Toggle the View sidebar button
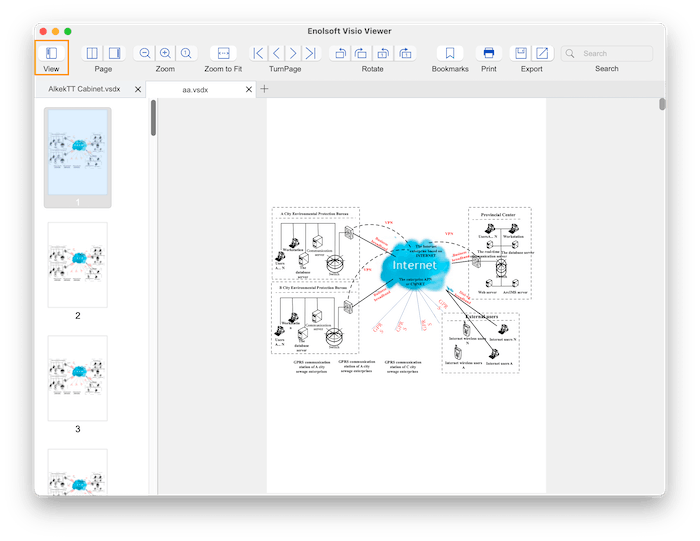Screen dimensions: 700x541 click(x=51, y=53)
